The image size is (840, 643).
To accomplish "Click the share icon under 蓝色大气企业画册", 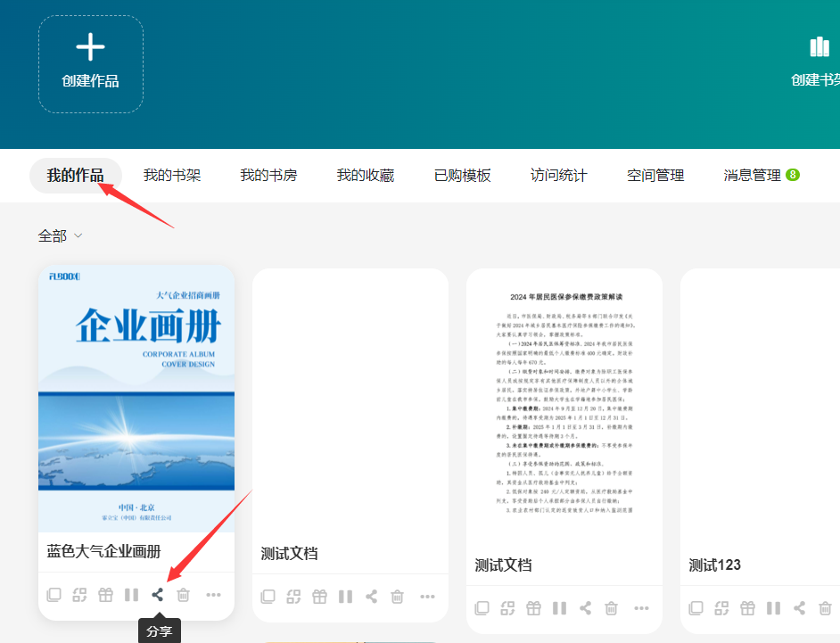I will [158, 595].
